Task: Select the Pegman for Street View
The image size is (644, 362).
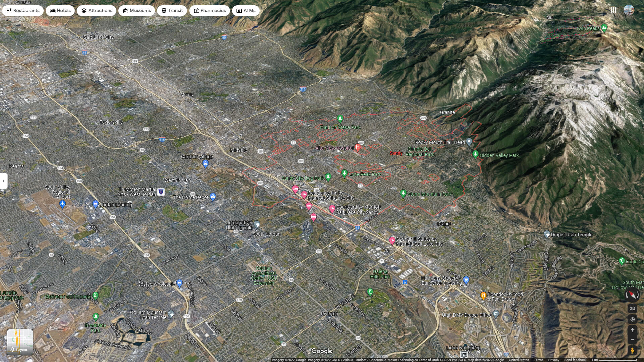Action: 632,350
